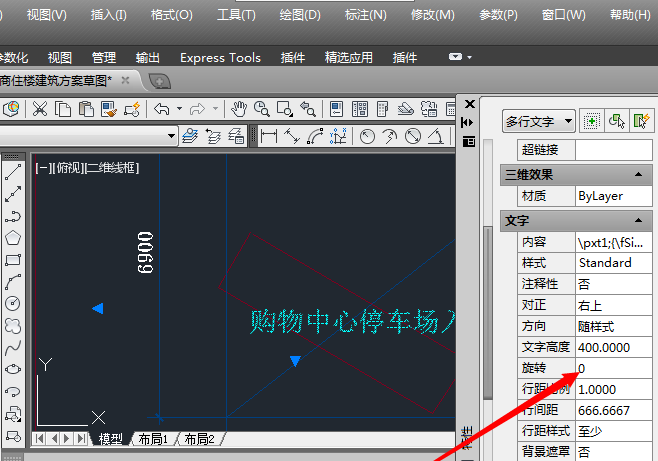Open the [二维线框] visual style menu
The image size is (658, 461).
tap(112, 168)
